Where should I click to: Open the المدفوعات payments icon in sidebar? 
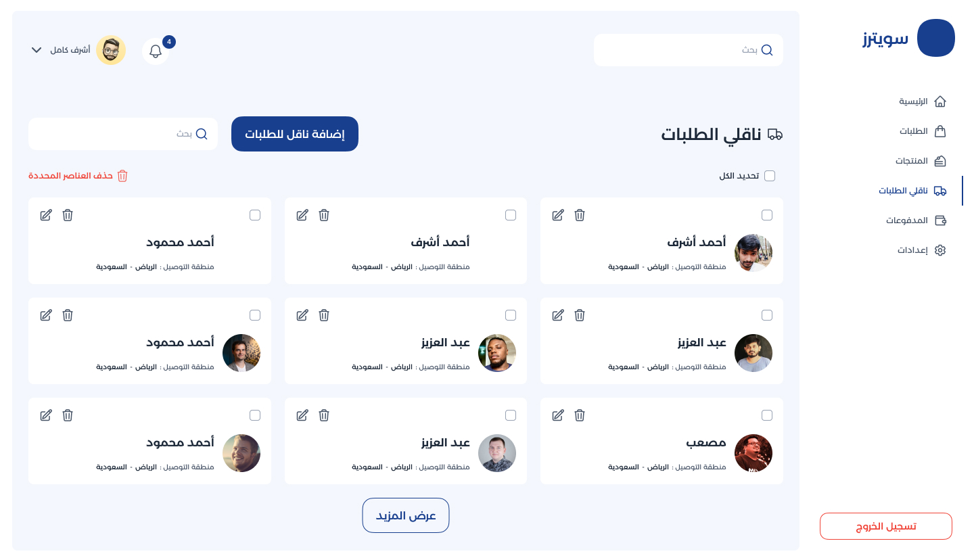click(940, 220)
